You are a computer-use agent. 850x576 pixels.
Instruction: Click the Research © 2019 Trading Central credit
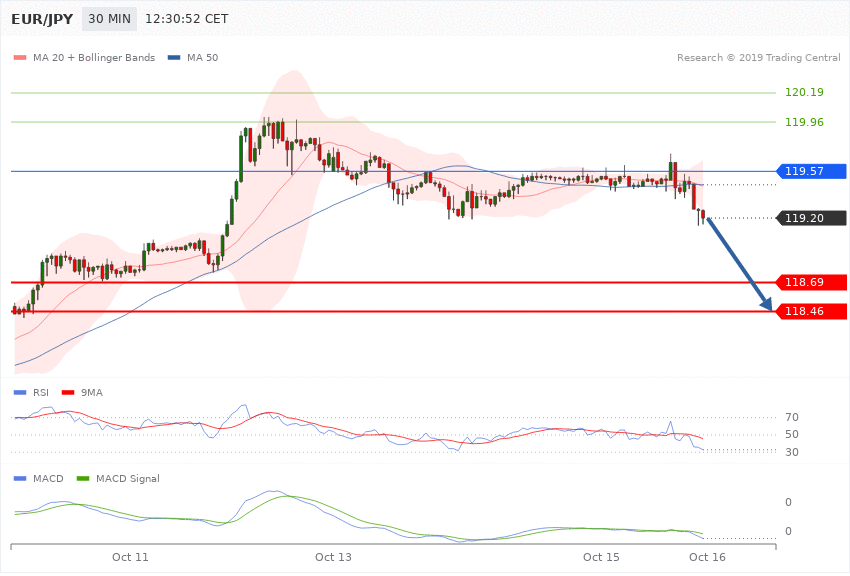(758, 57)
